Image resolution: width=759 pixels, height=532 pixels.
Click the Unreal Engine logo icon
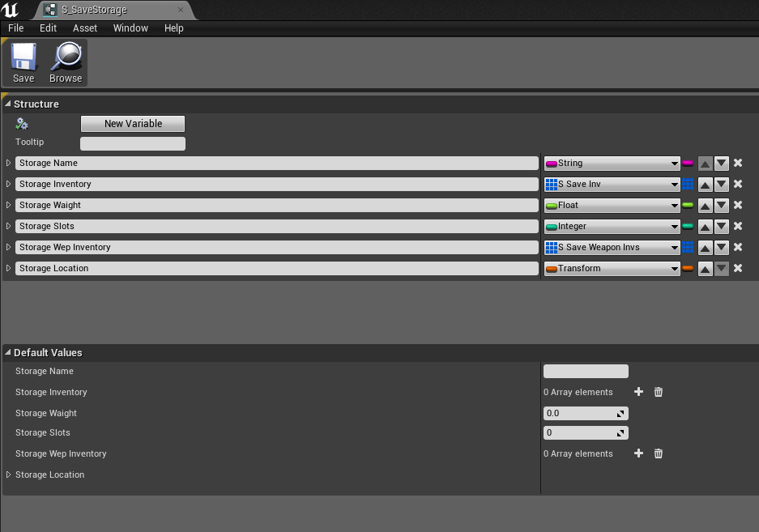(x=10, y=10)
